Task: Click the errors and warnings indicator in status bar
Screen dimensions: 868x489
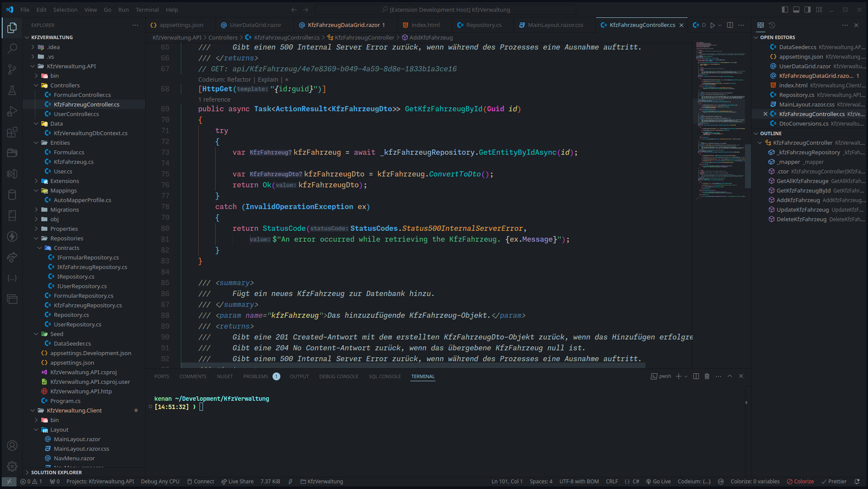Action: pos(31,482)
